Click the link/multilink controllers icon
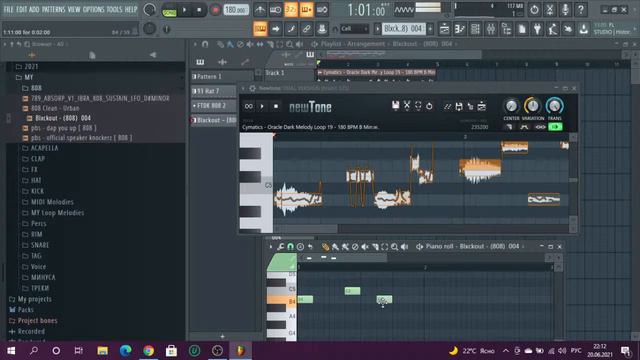The image size is (640, 360). tap(307, 29)
